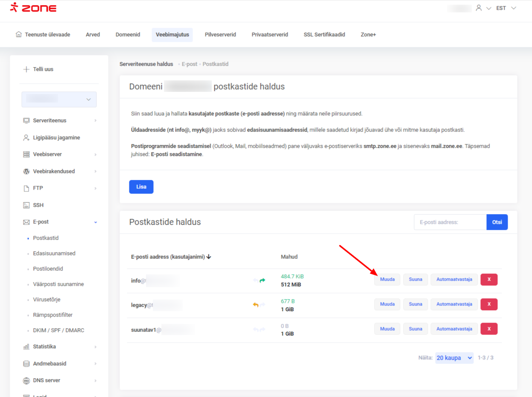Click Muuda for the suunatav1 mailbox

(387, 329)
